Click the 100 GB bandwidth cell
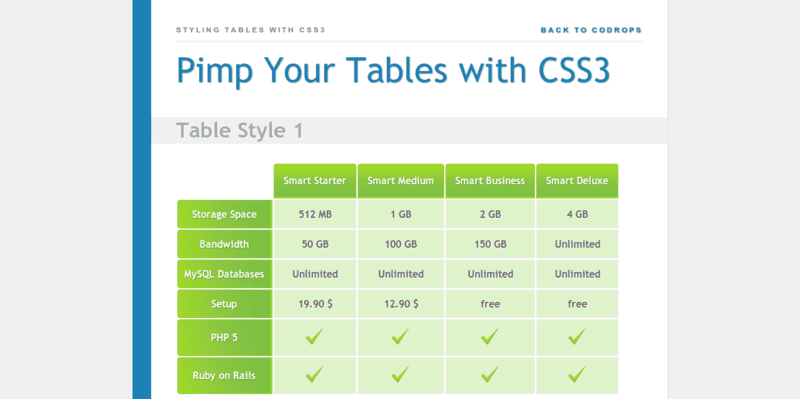 tap(401, 244)
